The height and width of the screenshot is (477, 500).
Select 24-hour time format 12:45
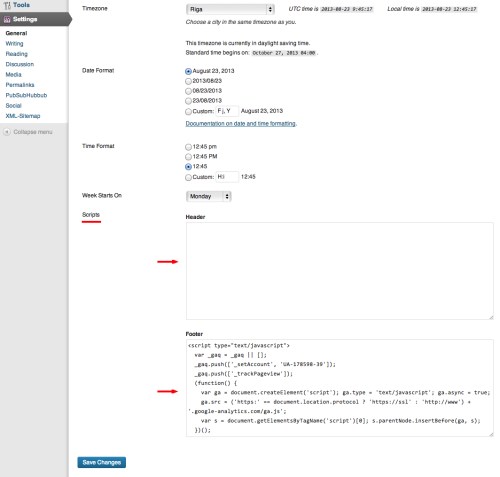click(188, 167)
